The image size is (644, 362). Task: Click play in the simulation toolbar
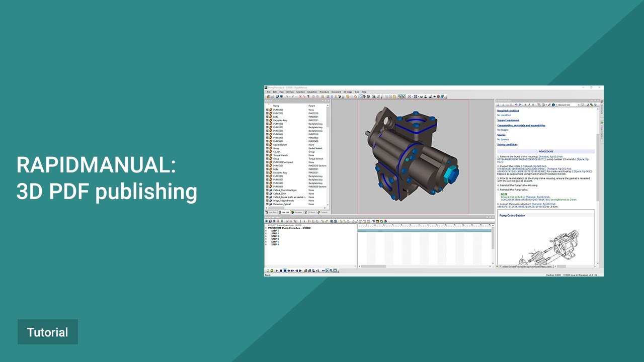(277, 270)
